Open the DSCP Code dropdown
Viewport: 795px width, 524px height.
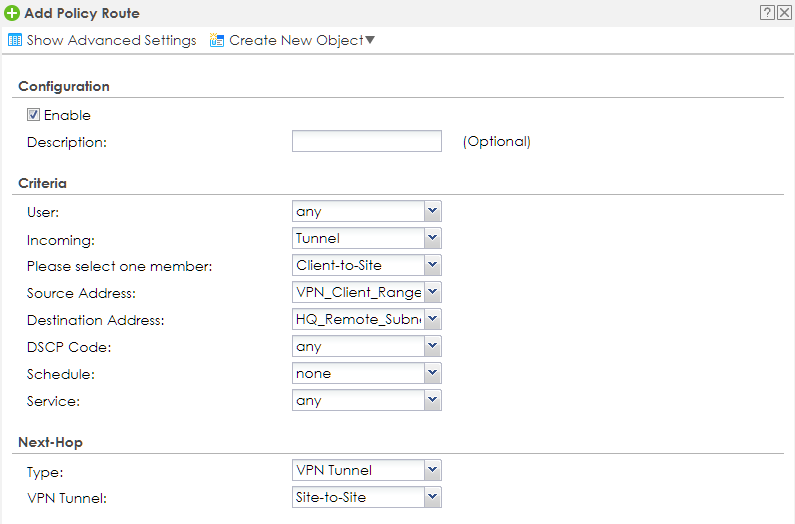pyautogui.click(x=432, y=347)
